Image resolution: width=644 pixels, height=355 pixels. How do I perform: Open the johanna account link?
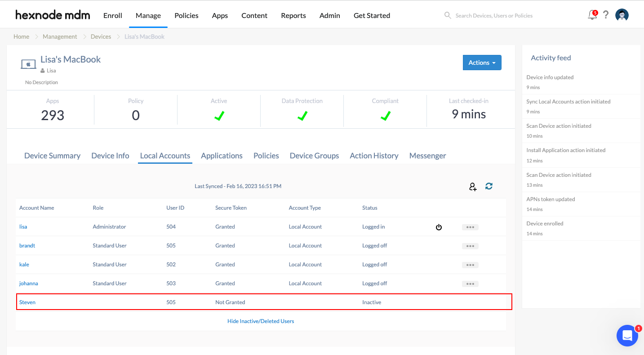tap(28, 283)
